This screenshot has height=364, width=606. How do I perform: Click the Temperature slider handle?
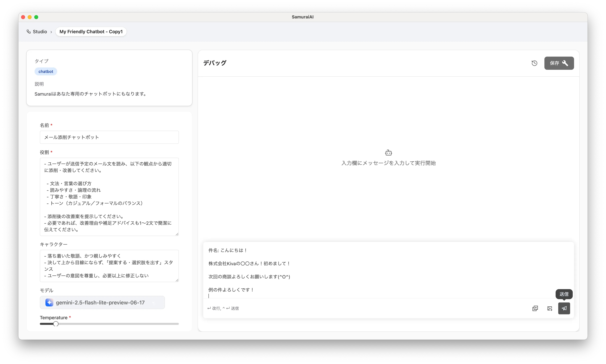[x=56, y=324]
